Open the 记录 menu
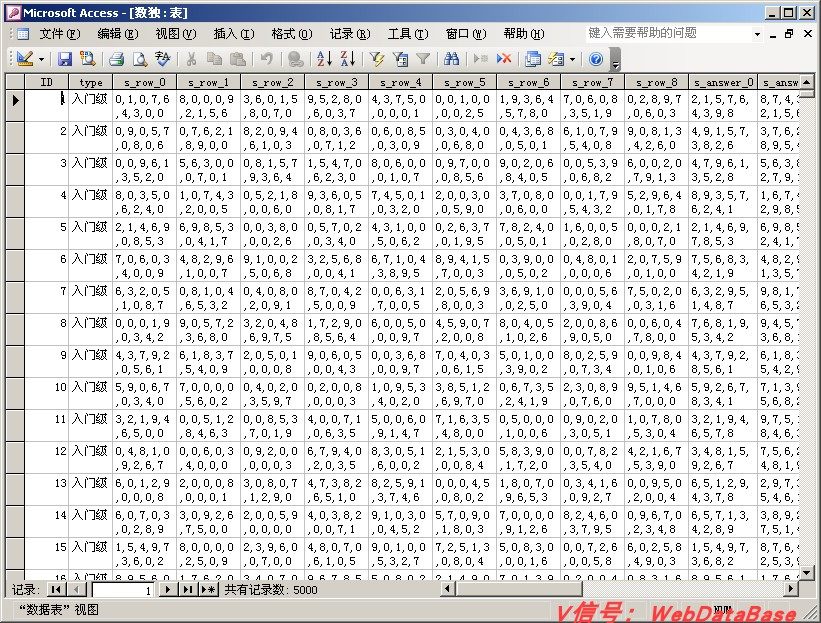Screen dimensions: 821x623 click(x=350, y=34)
